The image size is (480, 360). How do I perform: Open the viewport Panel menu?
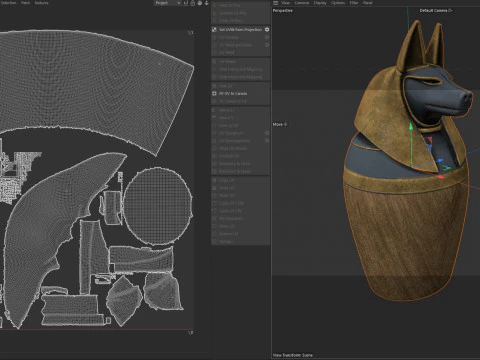(368, 3)
